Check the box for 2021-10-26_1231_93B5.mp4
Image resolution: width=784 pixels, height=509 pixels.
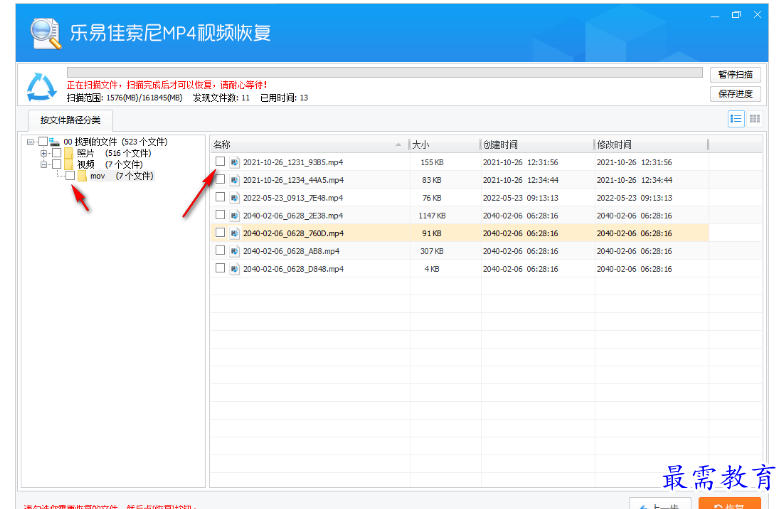click(x=220, y=161)
